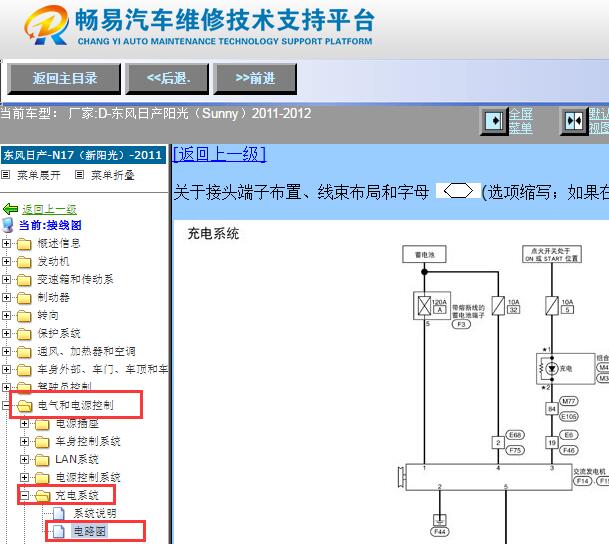Click the 车身控制系统 folder icon
Image resolution: width=609 pixels, height=544 pixels.
point(42,442)
